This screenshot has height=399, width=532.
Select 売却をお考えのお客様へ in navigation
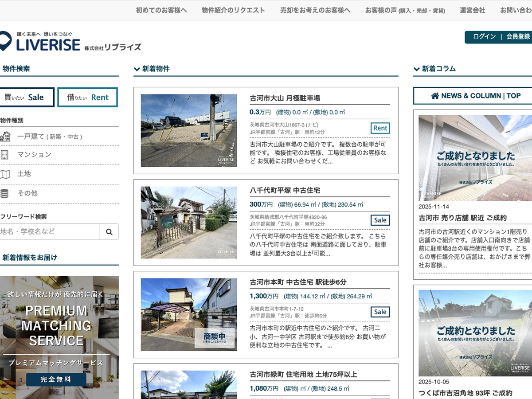point(315,10)
